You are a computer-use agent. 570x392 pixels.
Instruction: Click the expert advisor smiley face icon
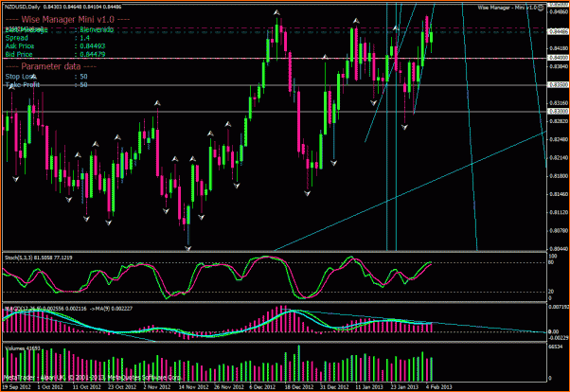(x=541, y=8)
